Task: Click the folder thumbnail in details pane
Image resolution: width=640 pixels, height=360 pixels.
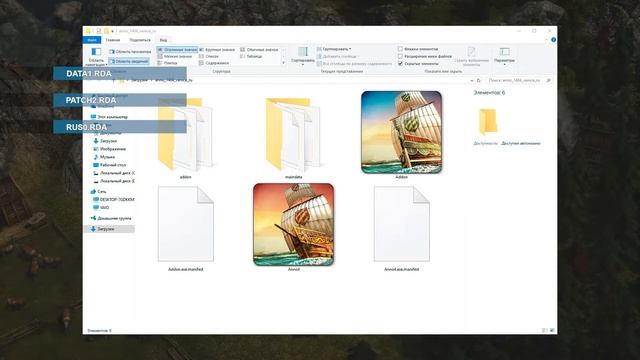Action: pyautogui.click(x=487, y=121)
